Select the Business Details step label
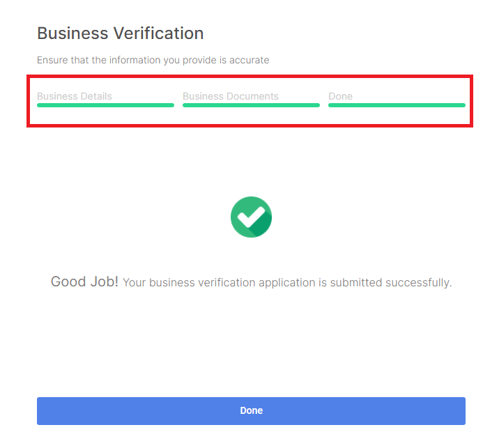This screenshot has width=483, height=448. click(75, 96)
